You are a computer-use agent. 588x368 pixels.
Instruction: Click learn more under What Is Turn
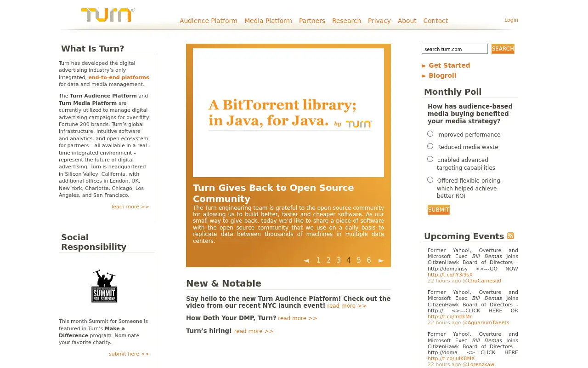[x=130, y=207]
